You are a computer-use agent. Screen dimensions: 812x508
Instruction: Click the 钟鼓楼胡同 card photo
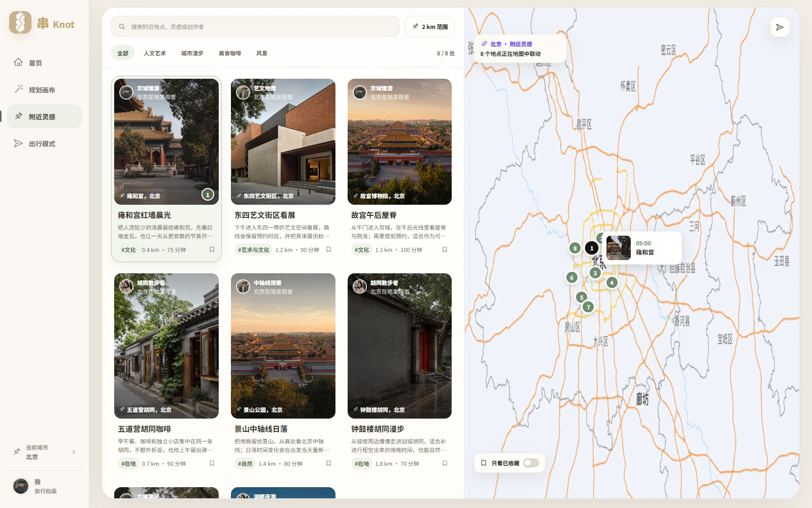399,346
